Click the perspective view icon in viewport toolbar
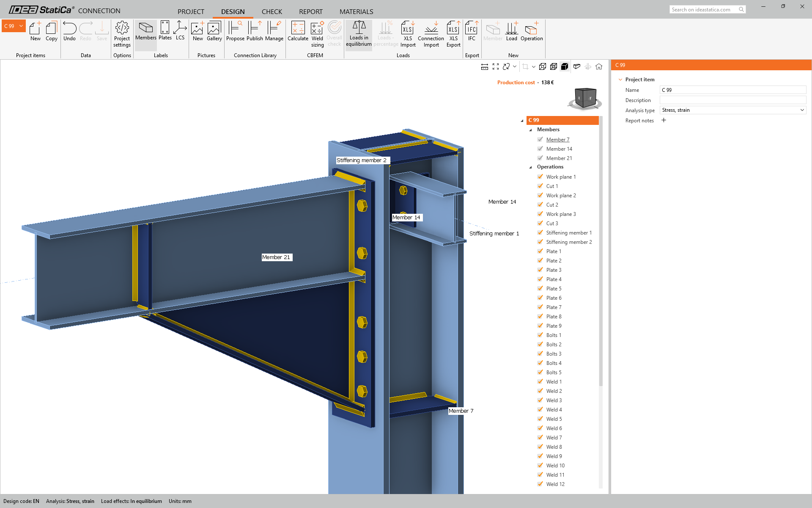This screenshot has width=812, height=508. (577, 66)
